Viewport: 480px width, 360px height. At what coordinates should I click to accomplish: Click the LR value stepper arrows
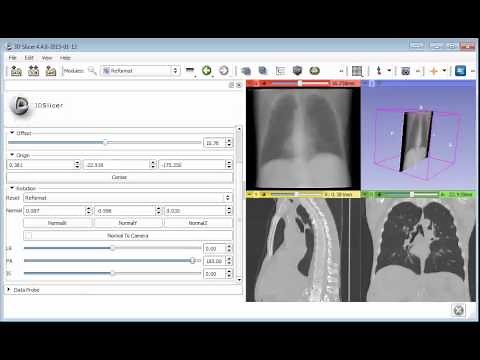(229, 248)
